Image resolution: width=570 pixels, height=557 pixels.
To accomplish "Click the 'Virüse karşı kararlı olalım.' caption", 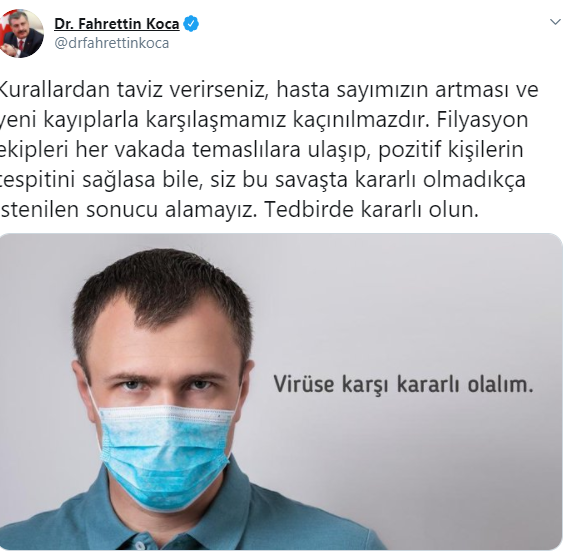I will click(404, 385).
